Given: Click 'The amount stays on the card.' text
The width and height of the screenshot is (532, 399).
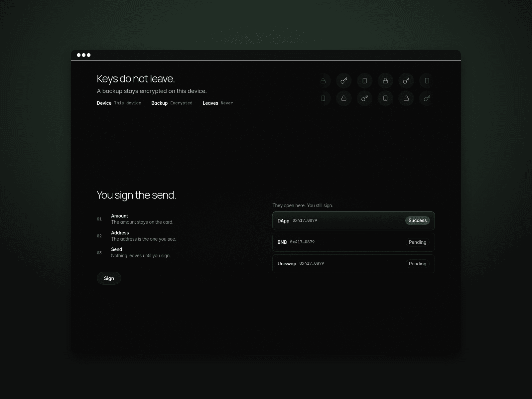Looking at the screenshot, I should (142, 222).
